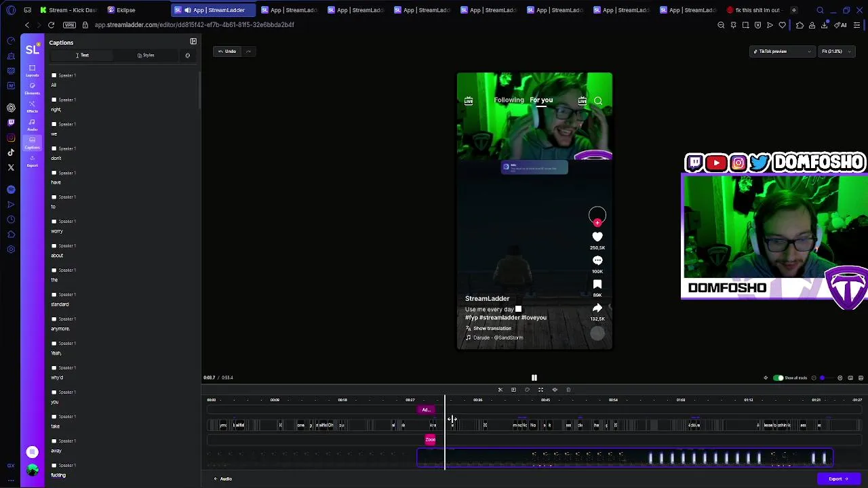Viewport: 868px width, 488px height.
Task: Toggle the Show all tracks switch
Action: point(778,378)
